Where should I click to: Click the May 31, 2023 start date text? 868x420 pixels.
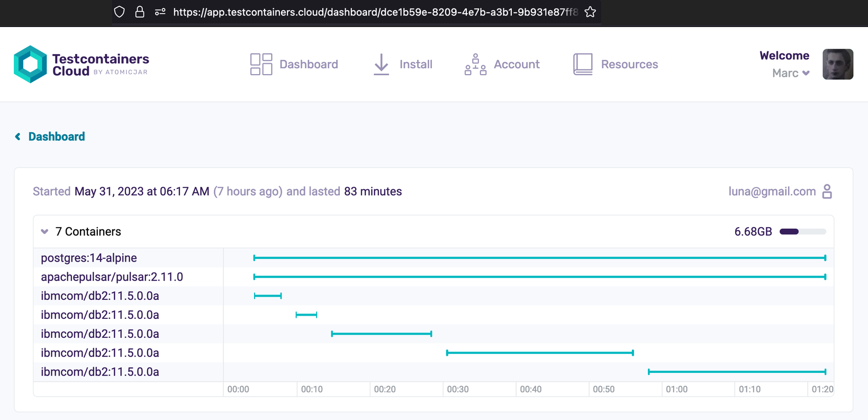point(142,191)
